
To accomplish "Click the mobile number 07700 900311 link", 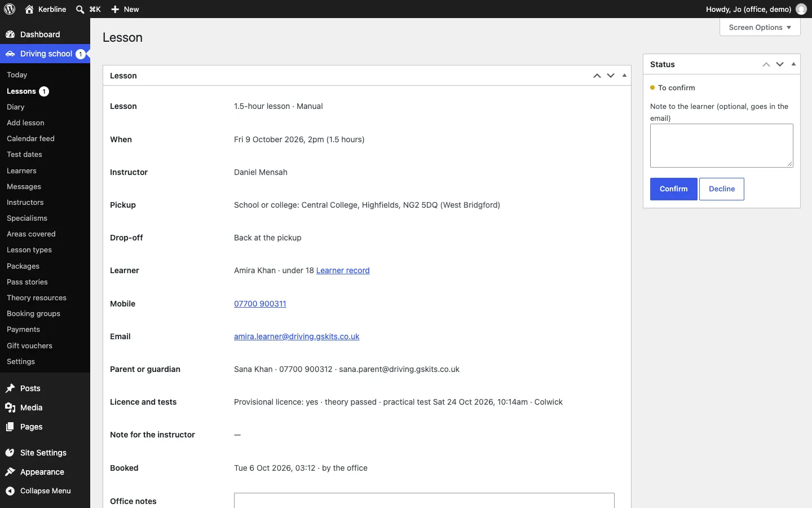I will tap(260, 304).
